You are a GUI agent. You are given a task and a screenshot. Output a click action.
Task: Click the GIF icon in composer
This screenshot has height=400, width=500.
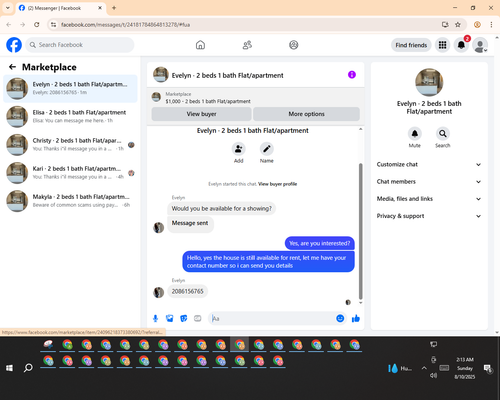pos(197,318)
